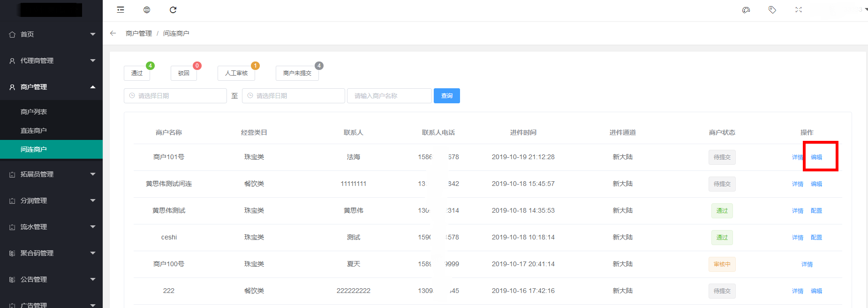Filter by 人工审核 status tab
The height and width of the screenshot is (308, 868).
point(236,73)
